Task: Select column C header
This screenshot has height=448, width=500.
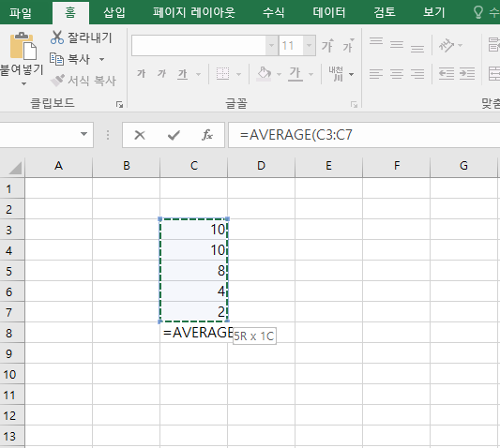Action: point(194,166)
